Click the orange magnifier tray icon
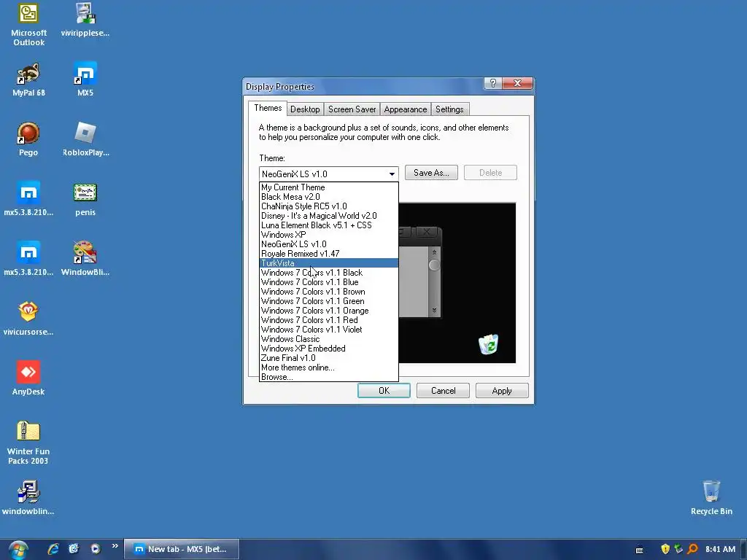The image size is (747, 560). 693,549
